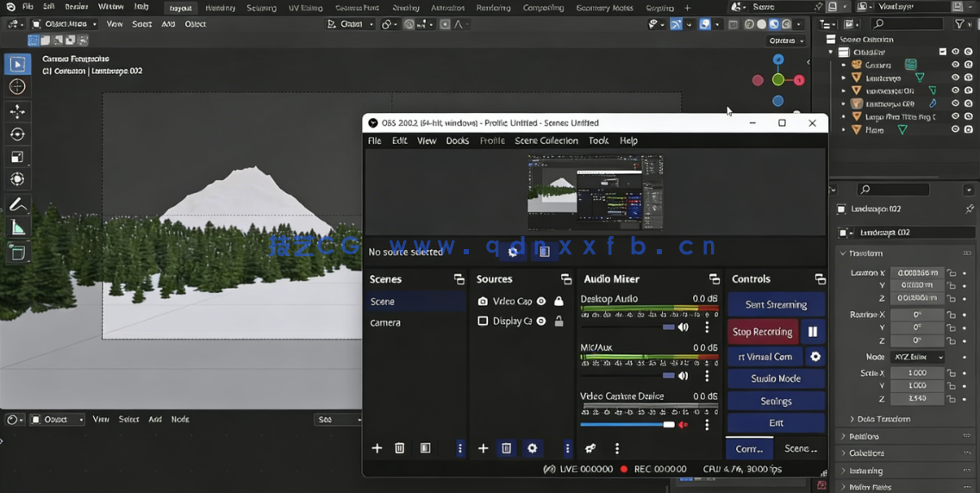980x493 pixels.
Task: Click the viewport overlays icon in header
Action: [x=704, y=24]
